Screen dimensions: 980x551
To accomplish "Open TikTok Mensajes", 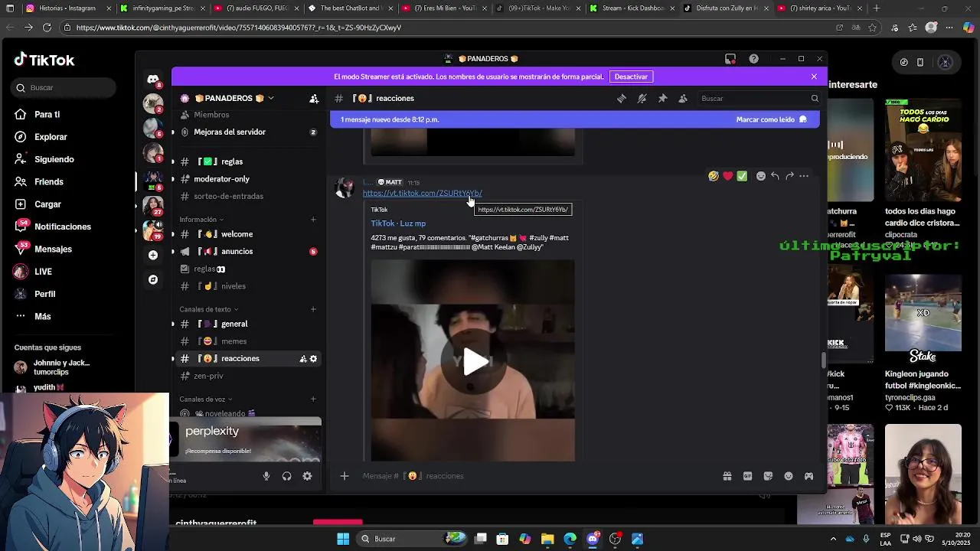I will coord(53,249).
